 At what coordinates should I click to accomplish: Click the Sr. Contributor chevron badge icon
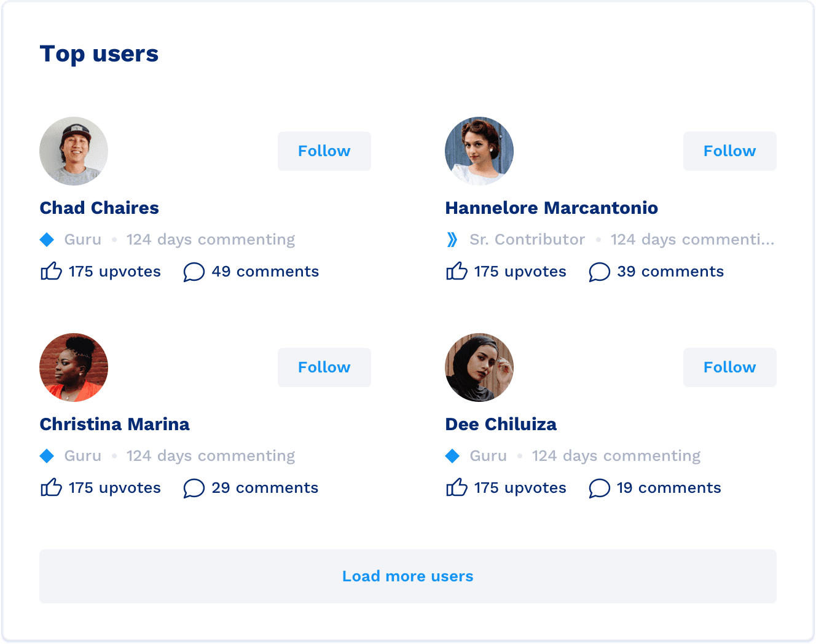(x=452, y=240)
